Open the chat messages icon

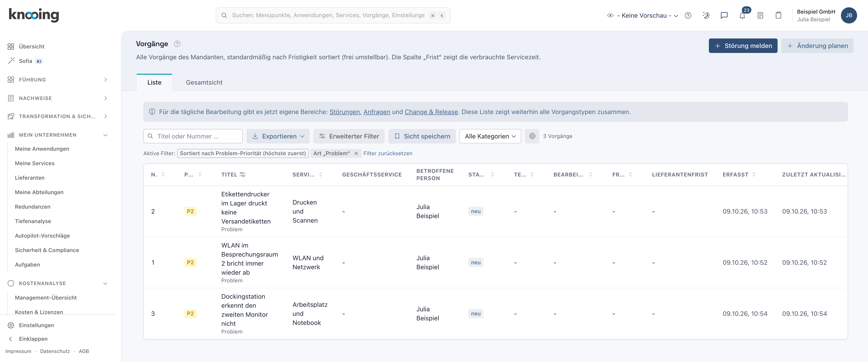(724, 16)
